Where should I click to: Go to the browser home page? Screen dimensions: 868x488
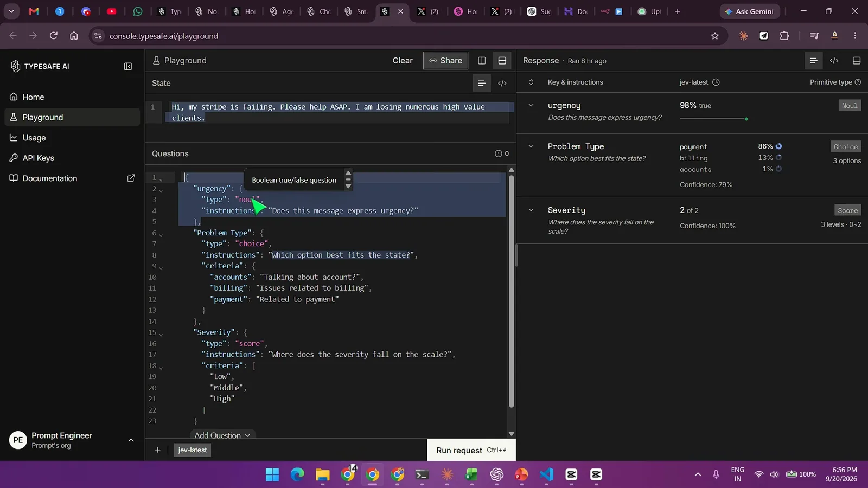[74, 36]
